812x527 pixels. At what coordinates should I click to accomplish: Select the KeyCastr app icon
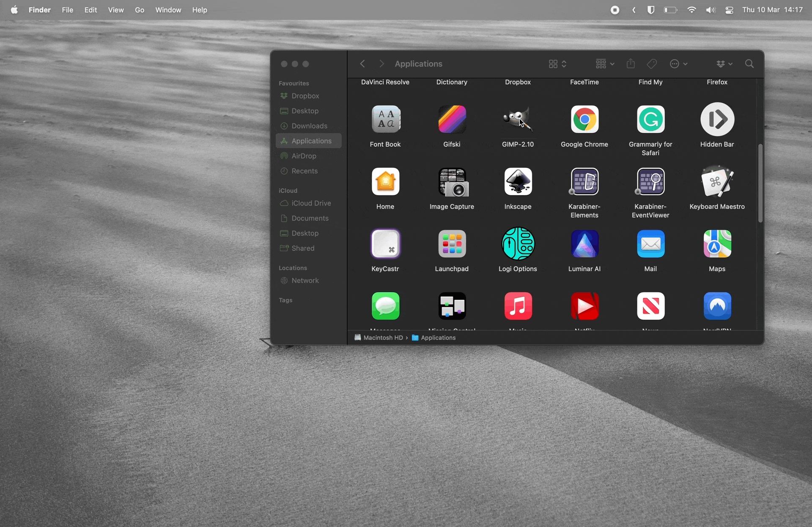click(385, 244)
